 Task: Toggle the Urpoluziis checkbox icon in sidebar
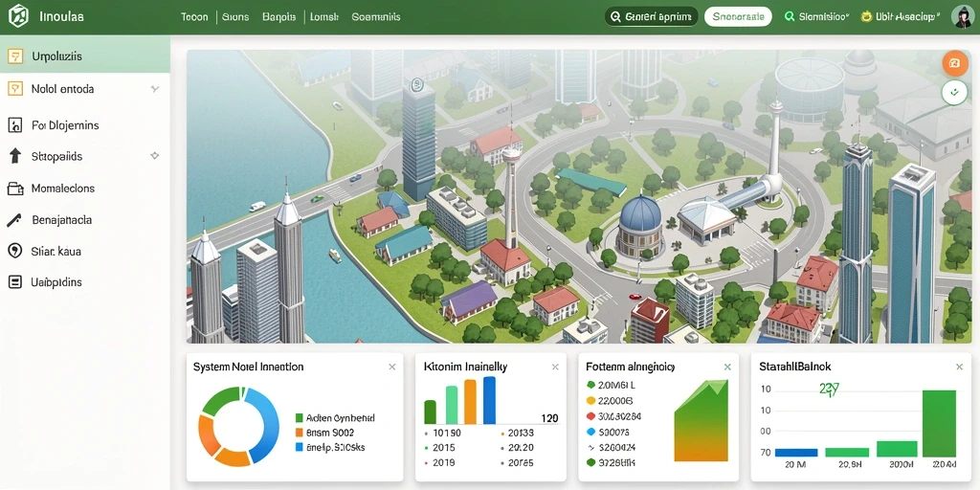15,56
